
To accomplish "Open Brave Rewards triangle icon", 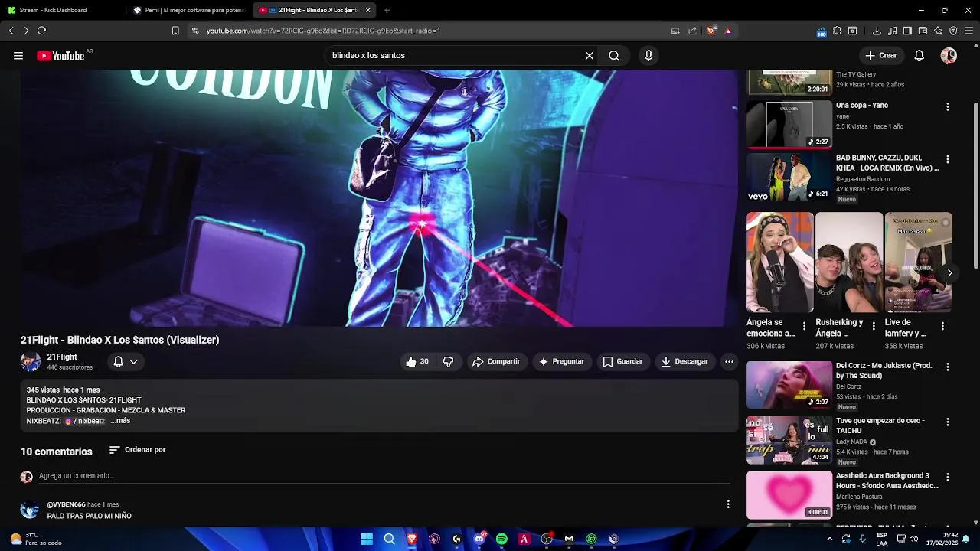I will click(x=728, y=31).
